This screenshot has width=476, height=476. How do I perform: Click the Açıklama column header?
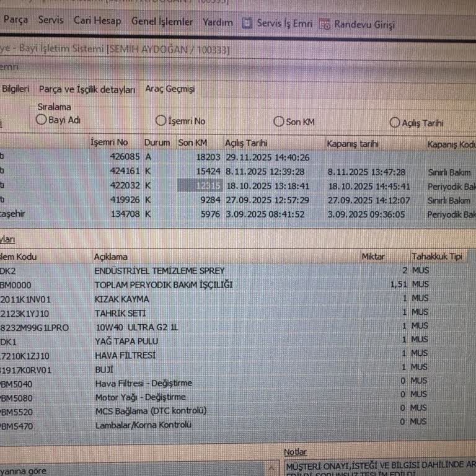tap(110, 257)
